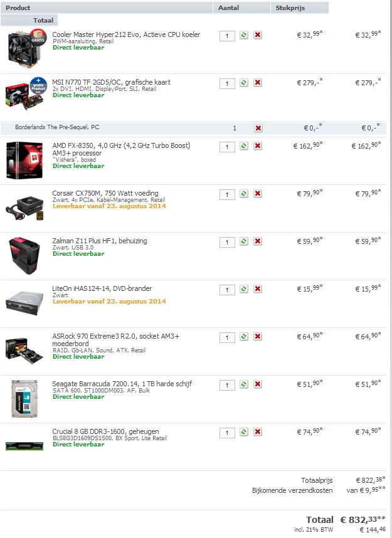392x538 pixels.
Task: Click quantity field for Seagate Barracuda
Action: click(227, 385)
